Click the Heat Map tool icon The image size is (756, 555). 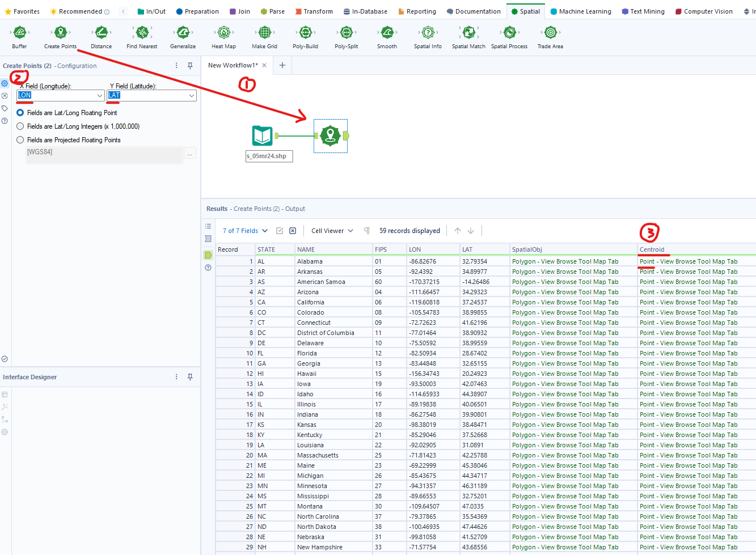(223, 33)
